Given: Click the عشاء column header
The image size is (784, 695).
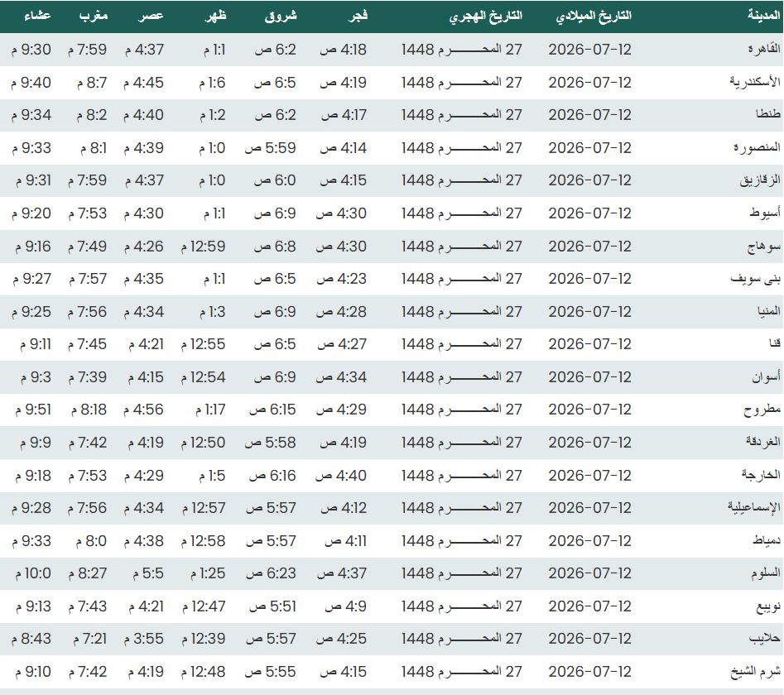Looking at the screenshot, I should (37, 16).
